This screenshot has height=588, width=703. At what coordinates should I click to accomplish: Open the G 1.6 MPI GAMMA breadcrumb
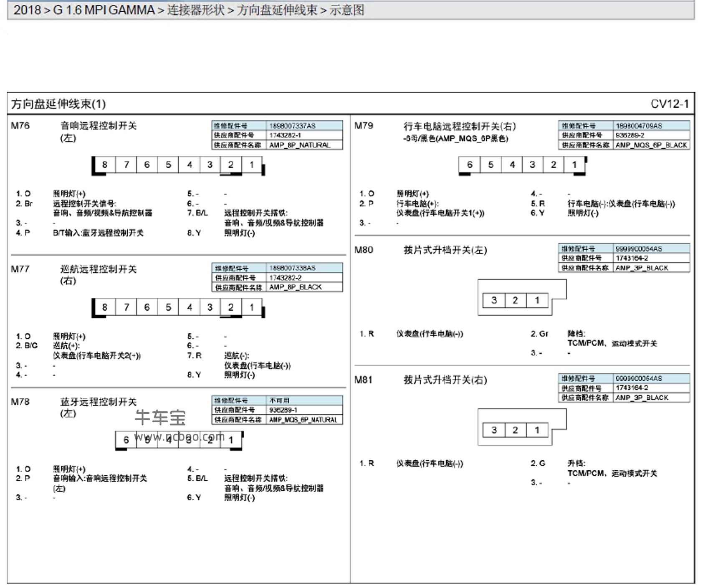pos(104,10)
